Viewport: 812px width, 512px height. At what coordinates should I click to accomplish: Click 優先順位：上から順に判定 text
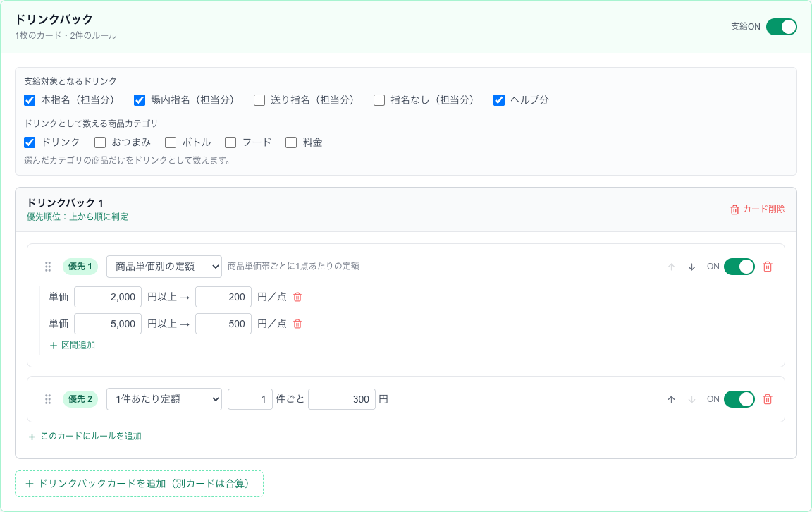(78, 217)
